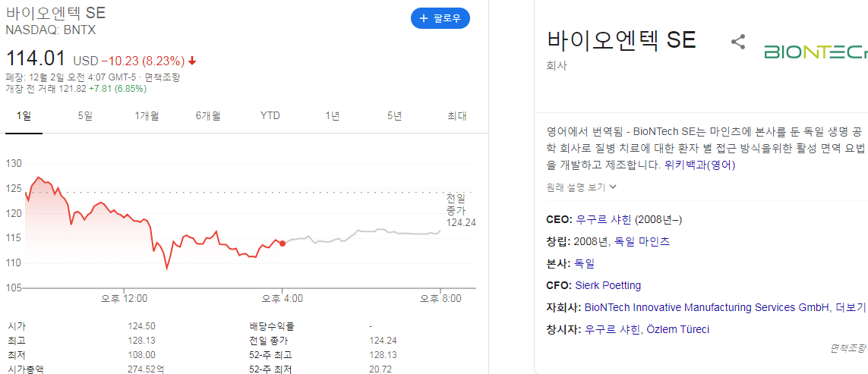This screenshot has height=374, width=868.
Task: Click 면책조항 in knowledge panel footer
Action: [x=848, y=348]
